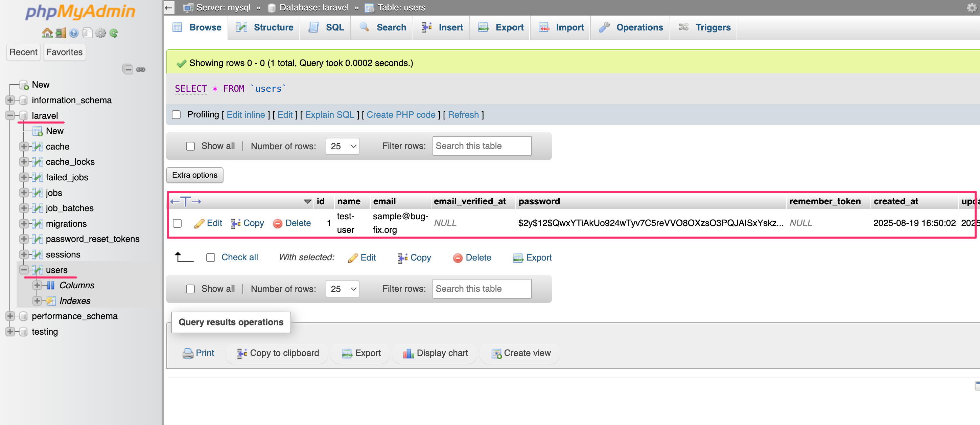Image resolution: width=980 pixels, height=425 pixels.
Task: Click the log out door icon
Action: tap(61, 33)
